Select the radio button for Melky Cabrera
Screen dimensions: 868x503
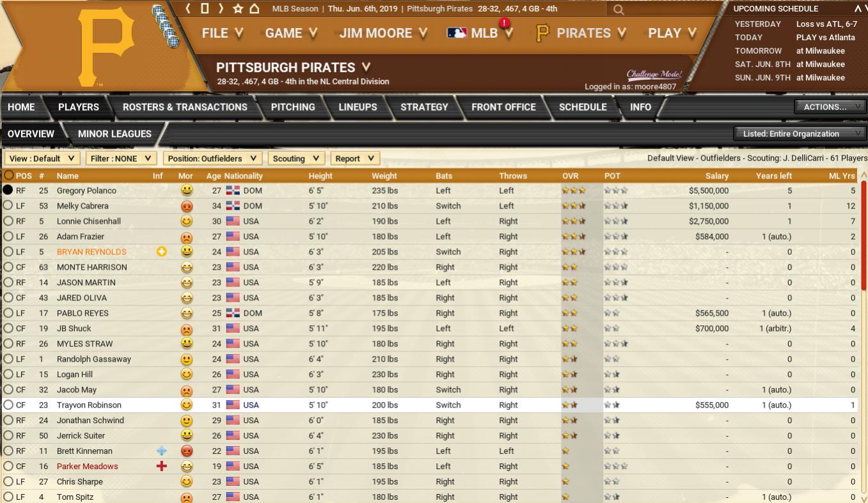(x=8, y=206)
